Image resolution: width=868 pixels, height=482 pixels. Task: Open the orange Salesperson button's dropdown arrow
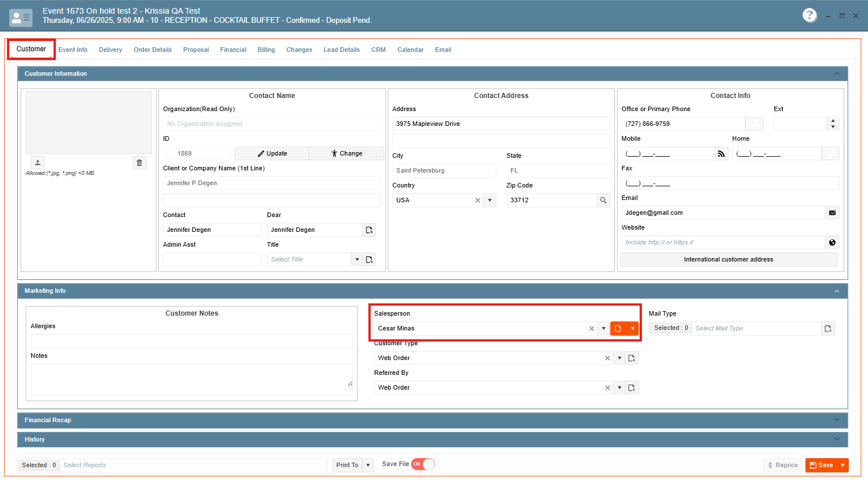pyautogui.click(x=632, y=328)
